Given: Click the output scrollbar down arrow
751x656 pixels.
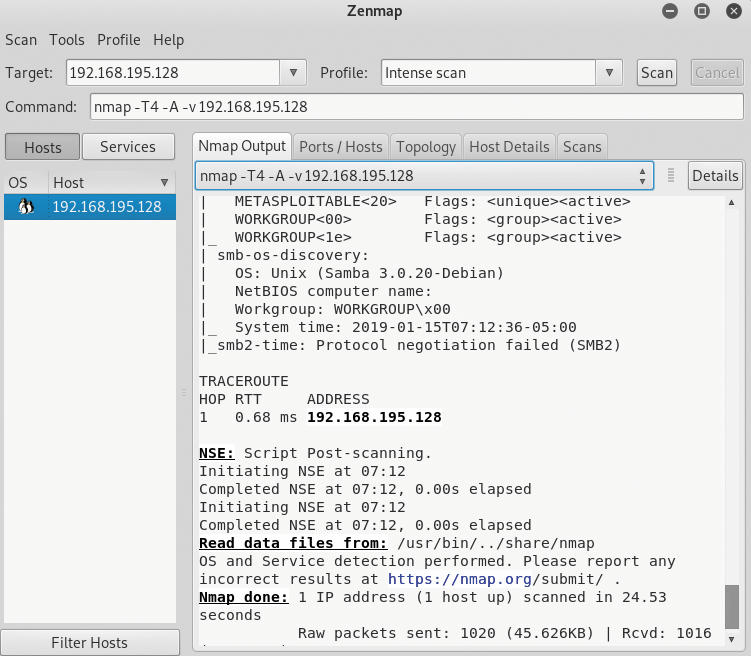Looking at the screenshot, I should tap(731, 639).
